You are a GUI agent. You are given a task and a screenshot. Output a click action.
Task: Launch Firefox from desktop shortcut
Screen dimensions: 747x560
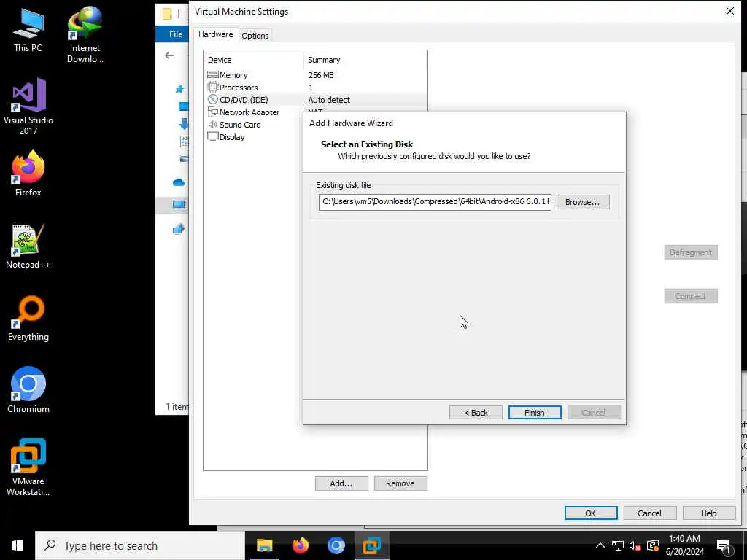pos(28,174)
